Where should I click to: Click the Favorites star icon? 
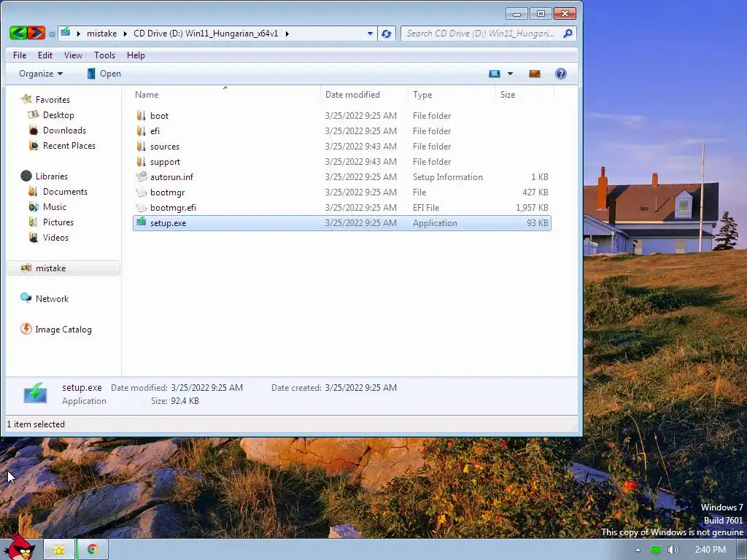pyautogui.click(x=26, y=99)
